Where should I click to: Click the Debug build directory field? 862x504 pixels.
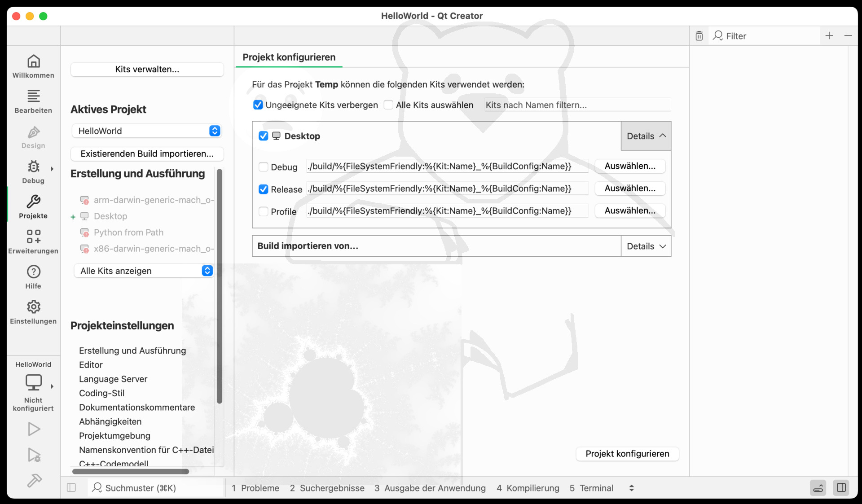click(447, 167)
